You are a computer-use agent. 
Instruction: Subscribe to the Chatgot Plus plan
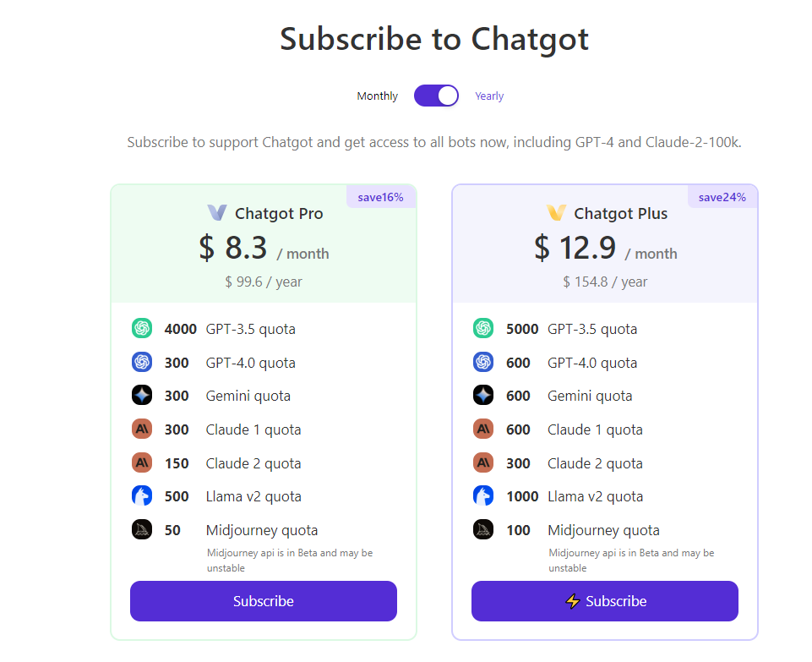[x=605, y=601]
